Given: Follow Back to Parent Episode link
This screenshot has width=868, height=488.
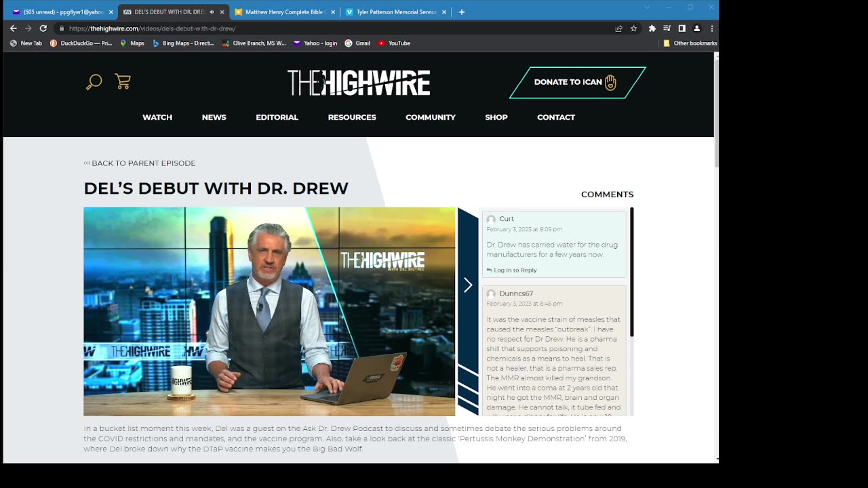Looking at the screenshot, I should click(x=140, y=163).
